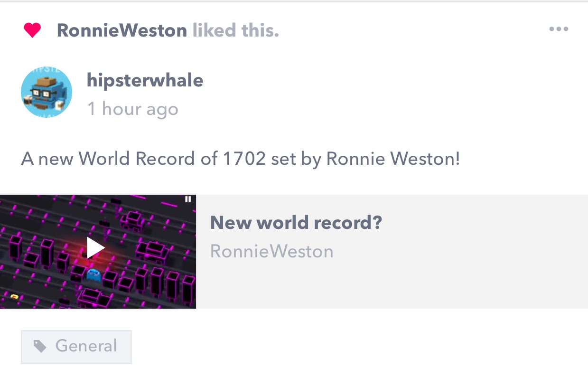Click the pink heart like icon
This screenshot has height=378, width=588.
32,31
